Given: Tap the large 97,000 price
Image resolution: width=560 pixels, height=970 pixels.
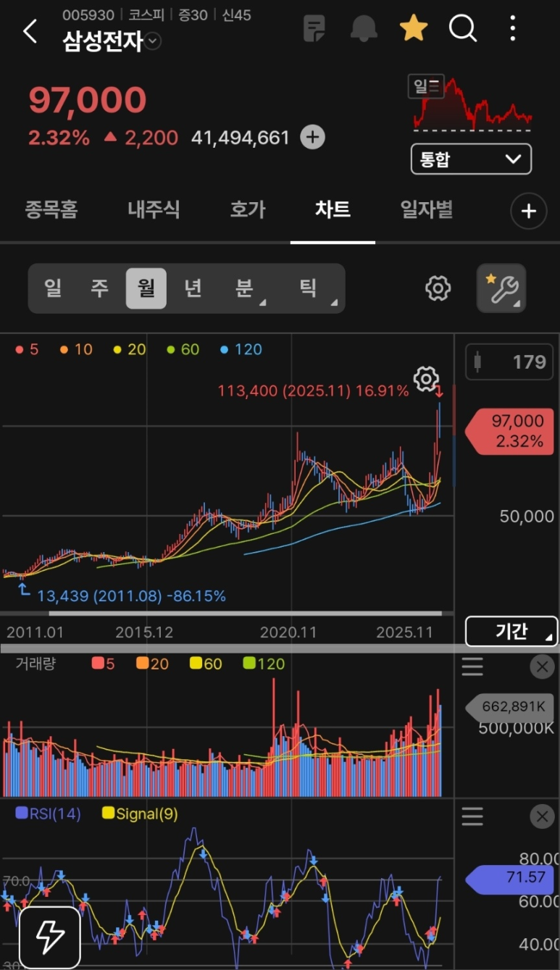Looking at the screenshot, I should click(88, 100).
